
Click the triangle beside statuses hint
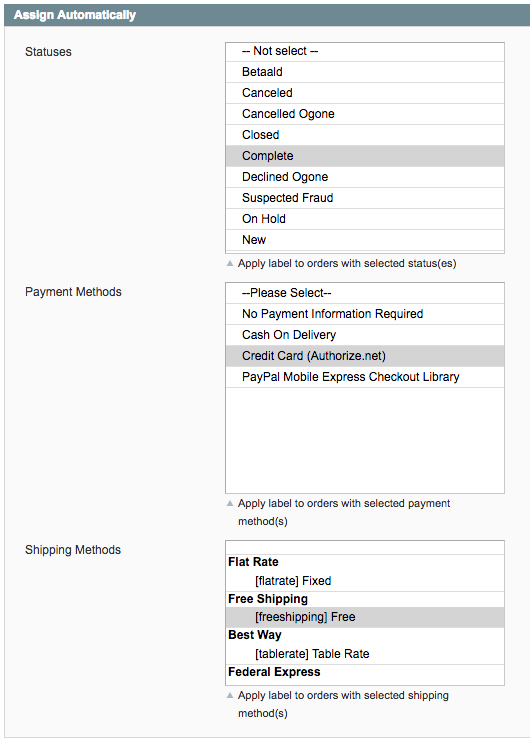click(x=230, y=263)
